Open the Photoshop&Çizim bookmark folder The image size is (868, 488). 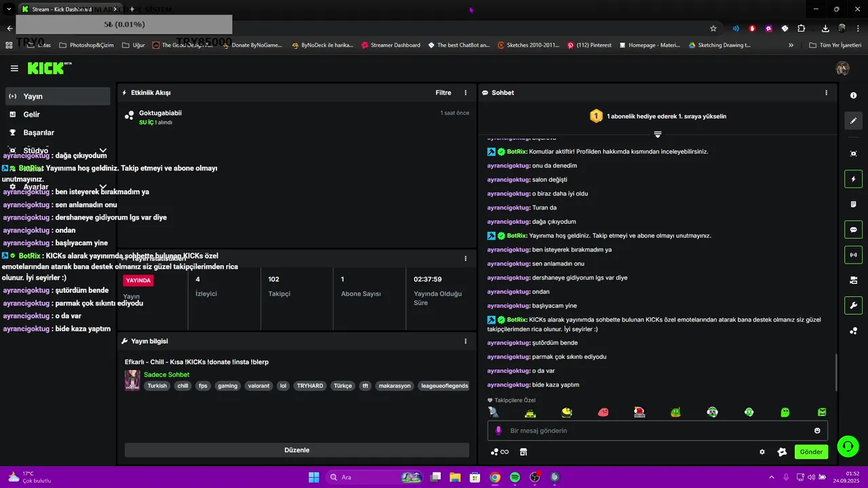click(x=86, y=45)
